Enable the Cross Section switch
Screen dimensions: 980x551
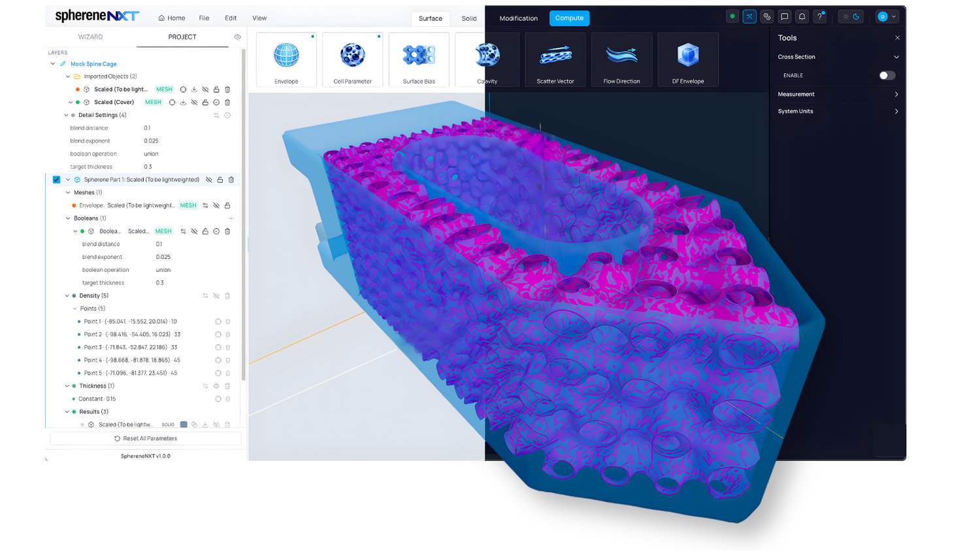(887, 75)
